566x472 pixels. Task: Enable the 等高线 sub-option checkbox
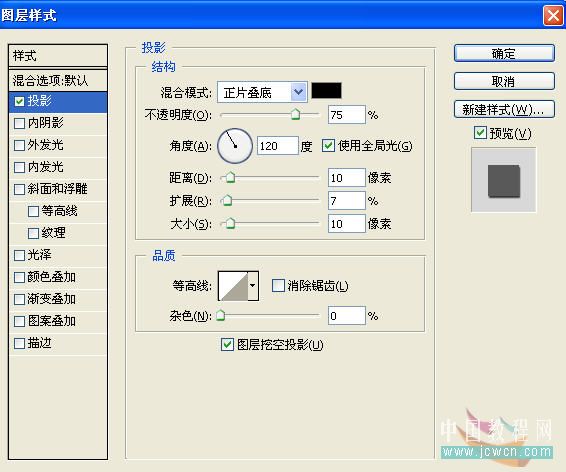coord(33,211)
